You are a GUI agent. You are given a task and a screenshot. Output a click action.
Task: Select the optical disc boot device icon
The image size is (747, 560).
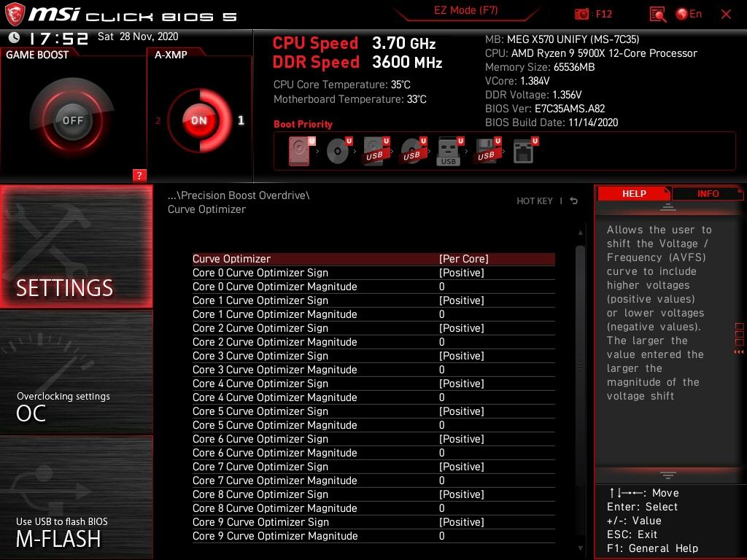tap(339, 151)
